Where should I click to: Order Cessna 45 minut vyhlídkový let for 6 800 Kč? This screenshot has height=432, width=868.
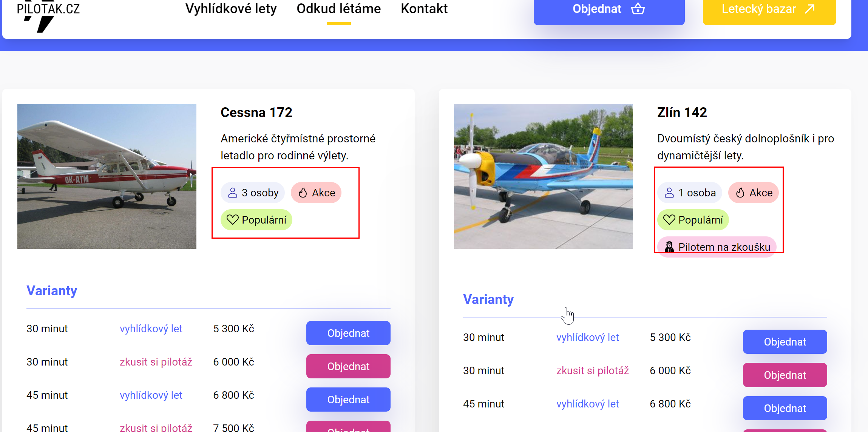(x=348, y=400)
